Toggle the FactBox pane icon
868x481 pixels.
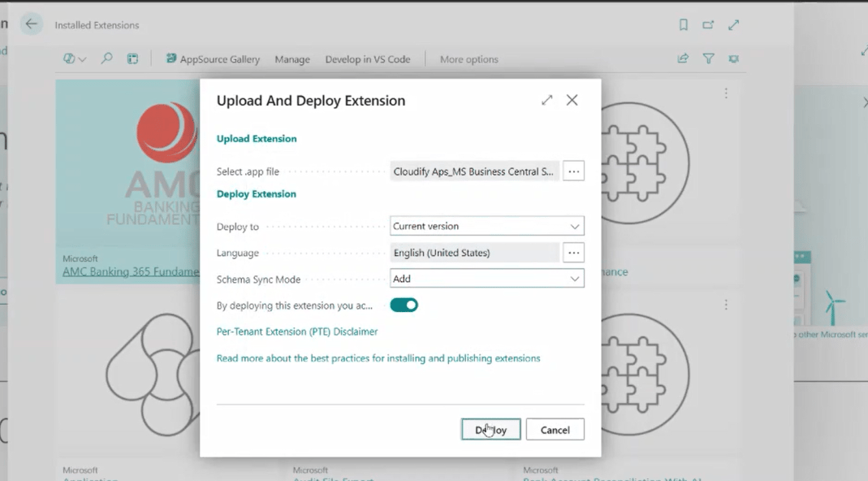(x=733, y=58)
